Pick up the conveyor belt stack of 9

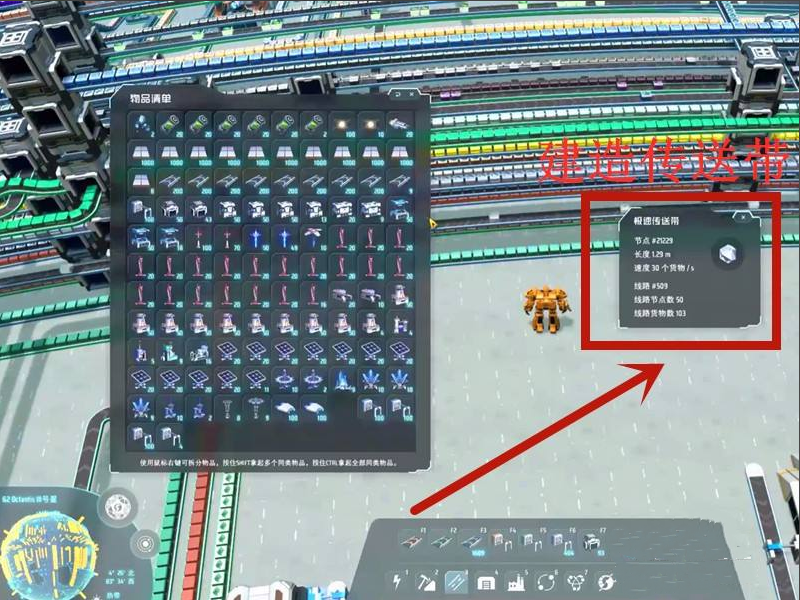pos(400,181)
